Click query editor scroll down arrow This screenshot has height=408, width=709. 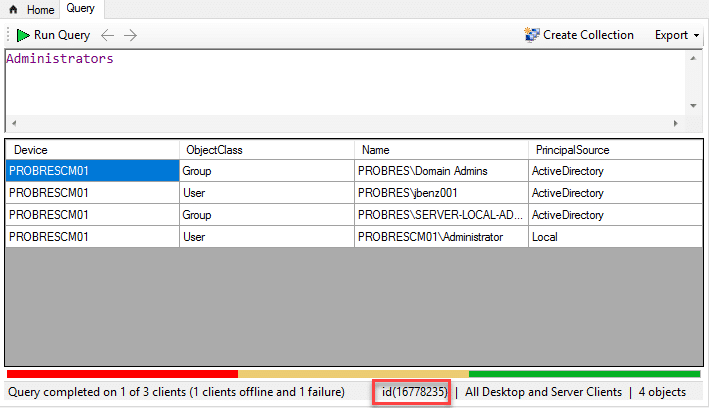pos(693,106)
